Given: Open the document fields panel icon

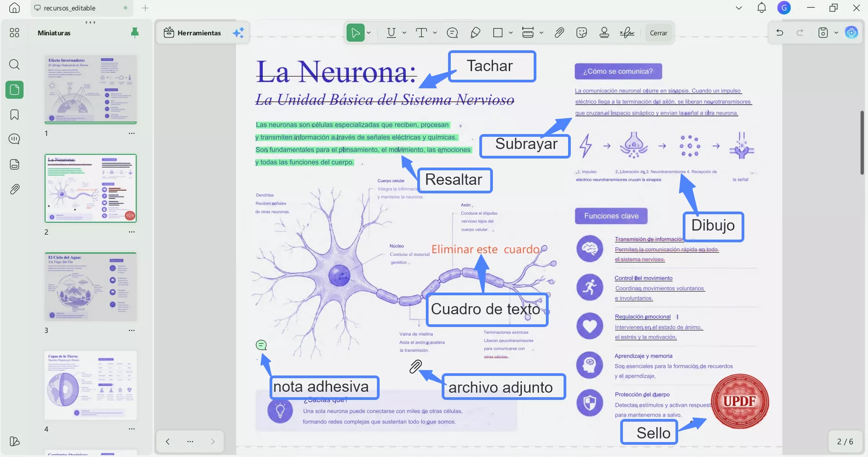Looking at the screenshot, I should coord(14,164).
